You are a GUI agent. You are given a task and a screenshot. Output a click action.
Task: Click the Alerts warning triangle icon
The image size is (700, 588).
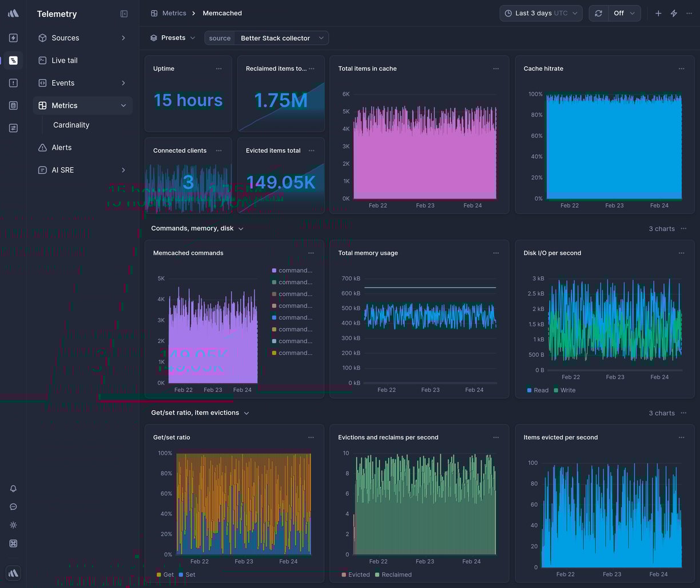point(42,147)
